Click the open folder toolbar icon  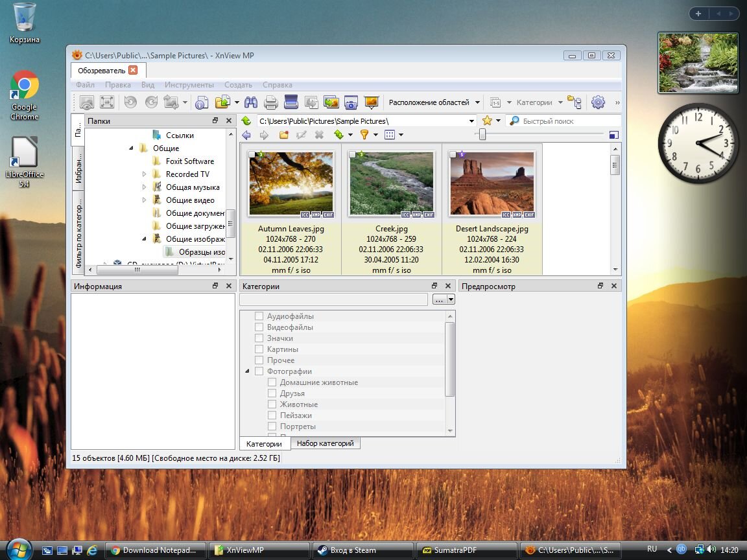(222, 102)
